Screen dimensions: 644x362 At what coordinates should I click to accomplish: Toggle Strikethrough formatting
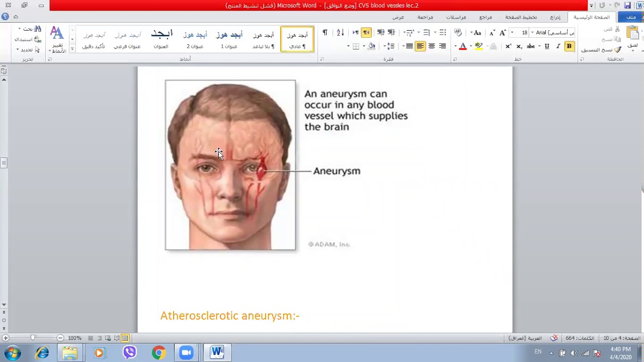[x=531, y=46]
